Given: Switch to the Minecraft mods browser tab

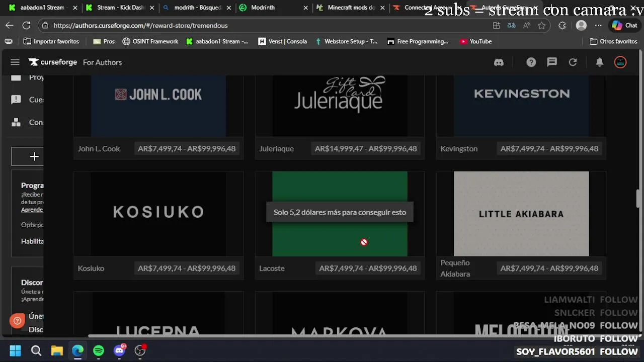Looking at the screenshot, I should pyautogui.click(x=351, y=8).
